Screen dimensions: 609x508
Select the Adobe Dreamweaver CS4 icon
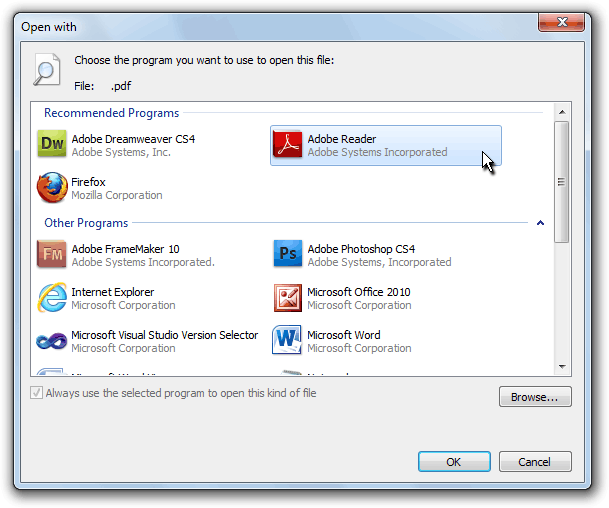(52, 144)
